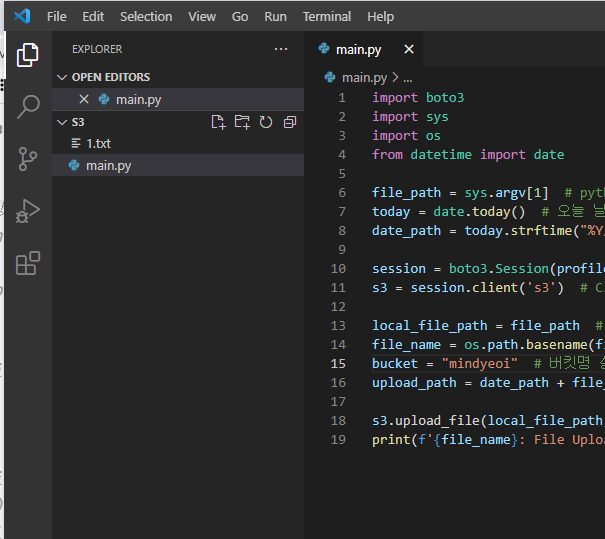Open the Terminal menu
This screenshot has width=605, height=539.
click(x=327, y=17)
